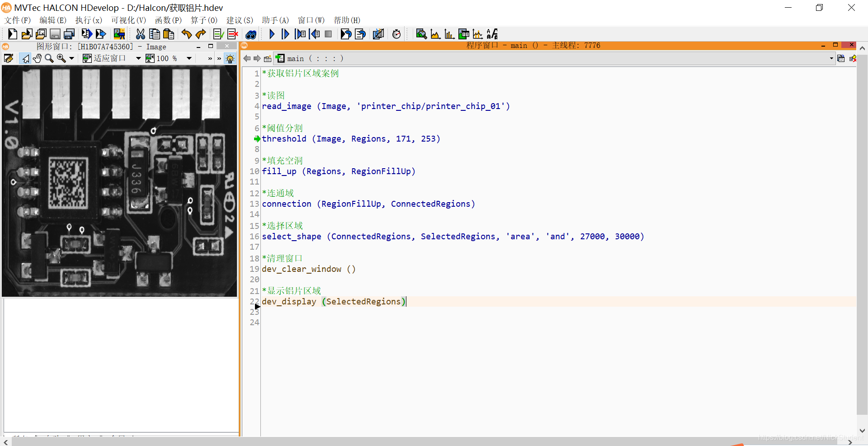
Task: Click the magnifier zoom tool in graphics window
Action: [x=49, y=58]
